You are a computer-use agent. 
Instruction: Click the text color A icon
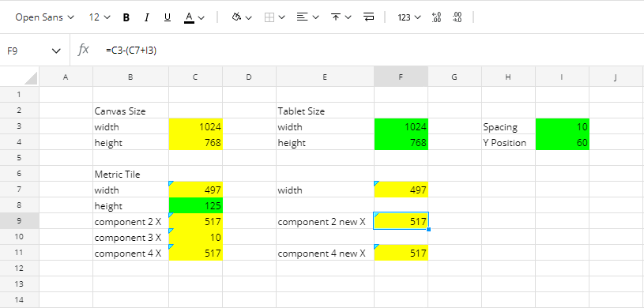[x=189, y=17]
